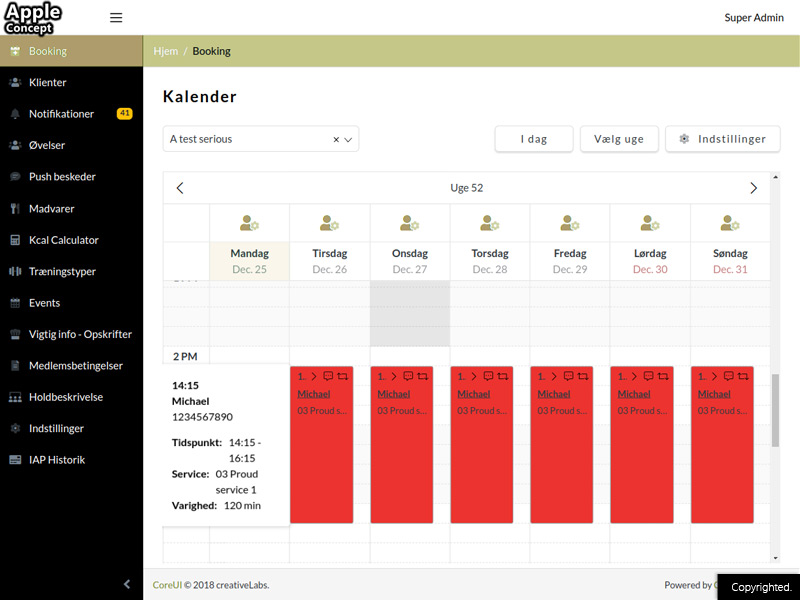
Task: Collapse sidebar using bottom arrow
Action: pos(127,584)
